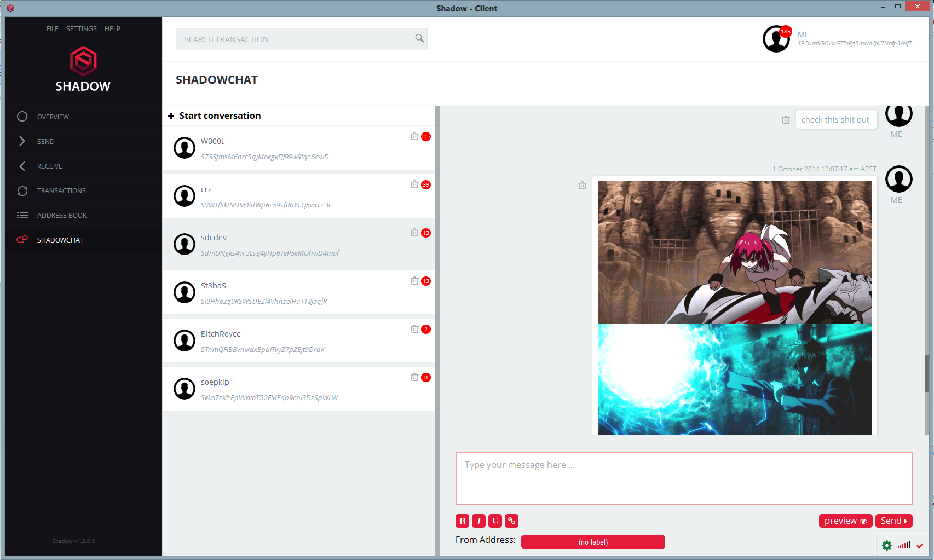Click the plus icon beside Start conversation
Viewport: 934px width, 560px height.
point(171,116)
